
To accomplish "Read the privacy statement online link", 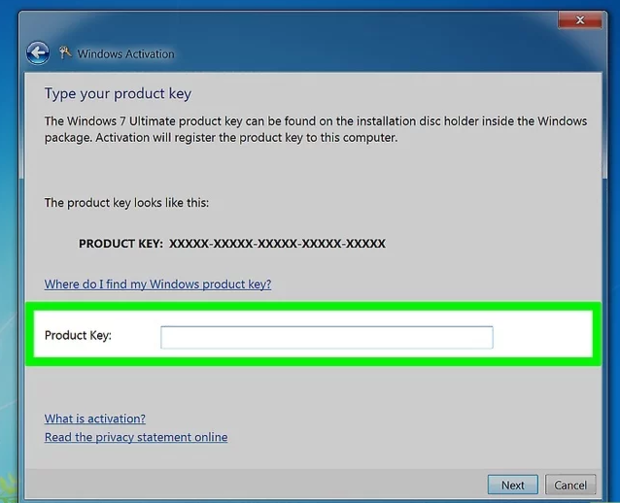I will tap(136, 437).
